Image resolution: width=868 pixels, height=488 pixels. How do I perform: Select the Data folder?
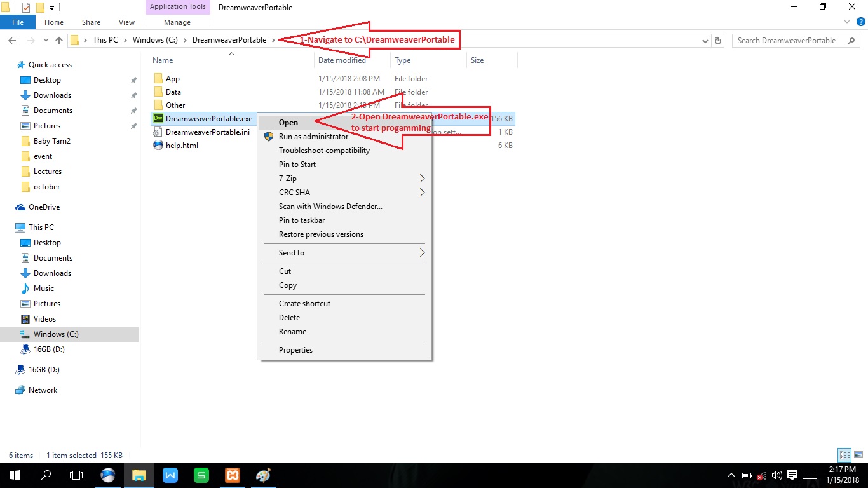(173, 92)
